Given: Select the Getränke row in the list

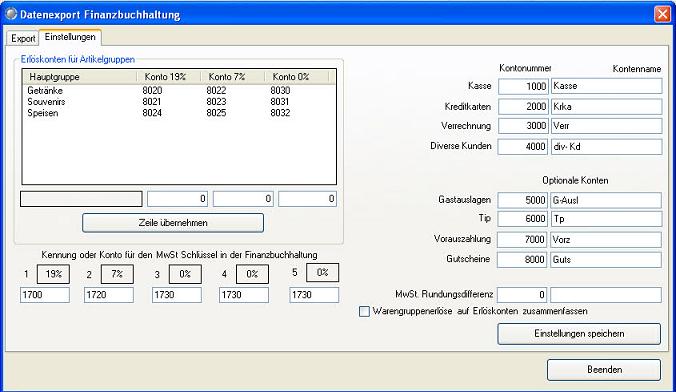Looking at the screenshot, I should pyautogui.click(x=178, y=90).
